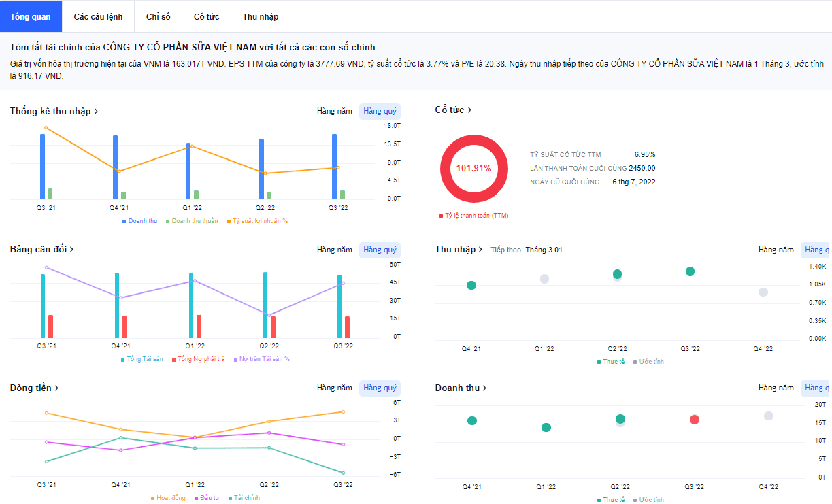Viewport: 832px width, 504px height.
Task: Open the Dòng tiền section heading
Action: point(34,388)
